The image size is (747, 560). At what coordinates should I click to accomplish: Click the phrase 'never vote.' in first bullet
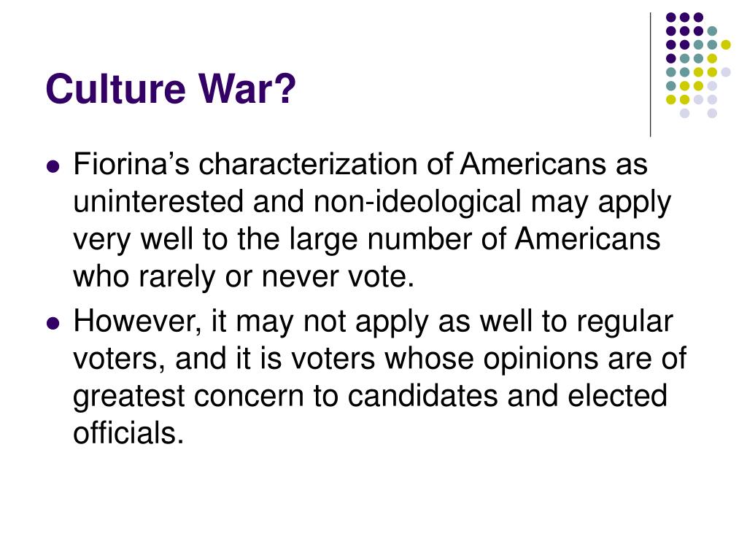click(x=338, y=276)
